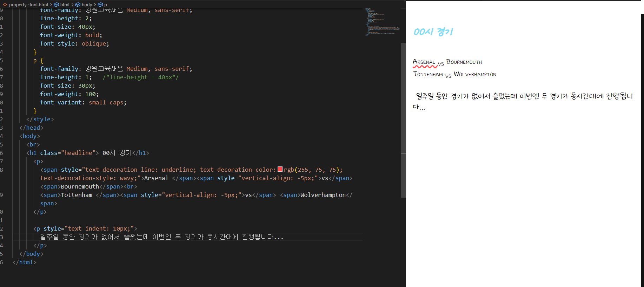Click the '<body>' opening tag
Screen dimensions: 644x287
click(x=29, y=136)
